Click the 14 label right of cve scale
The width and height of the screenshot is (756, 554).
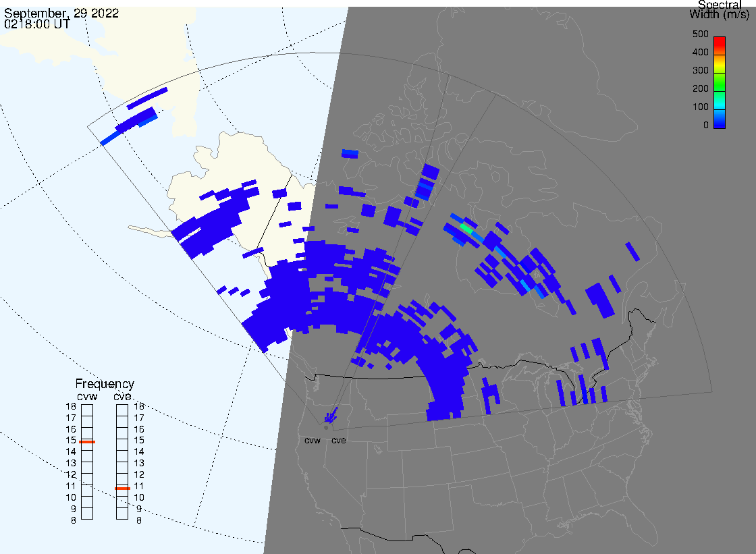(139, 452)
